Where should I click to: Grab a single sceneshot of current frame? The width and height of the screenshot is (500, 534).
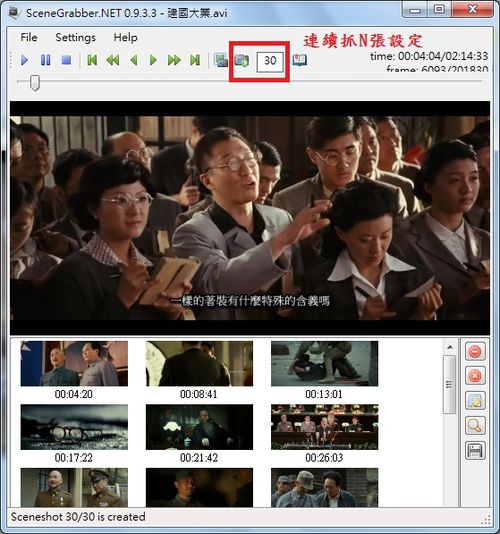pyautogui.click(x=221, y=60)
